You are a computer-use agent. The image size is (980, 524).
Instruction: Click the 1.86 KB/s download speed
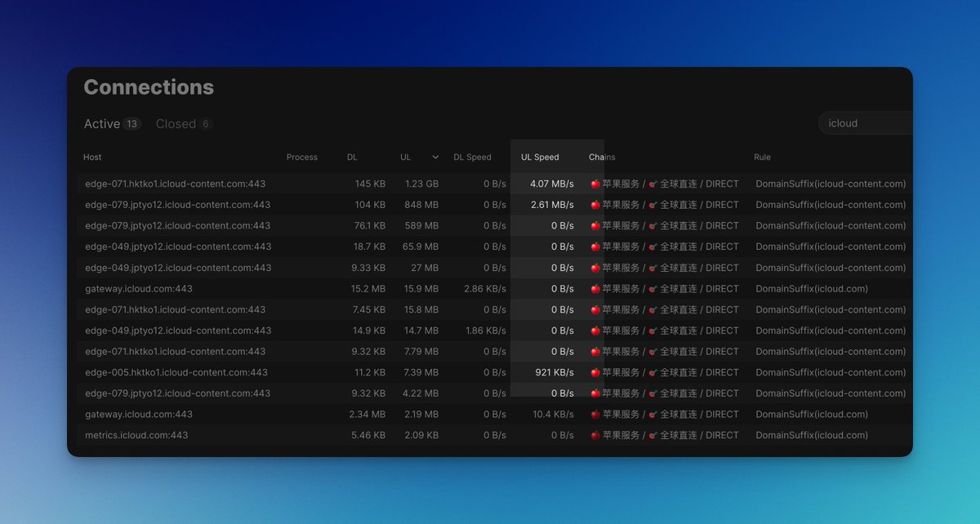pyautogui.click(x=485, y=331)
